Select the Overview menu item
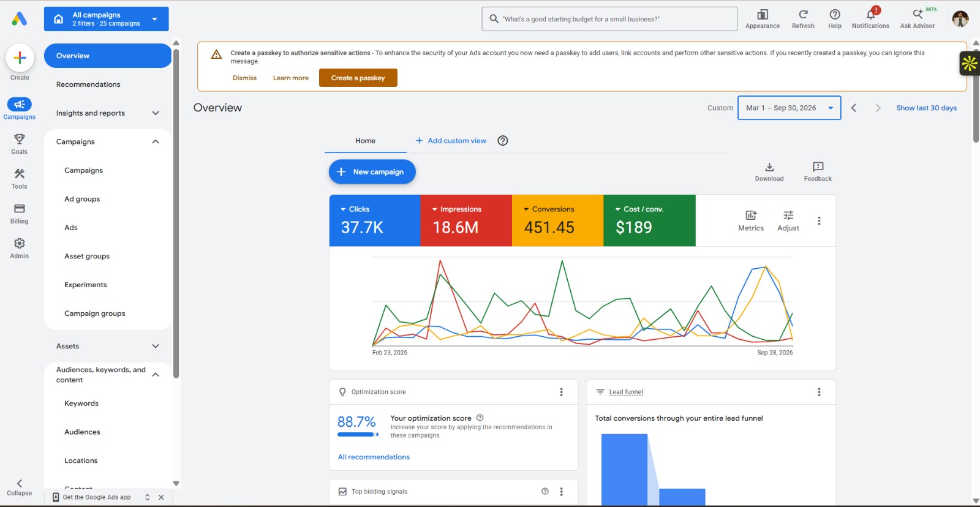The image size is (980, 507). (108, 56)
